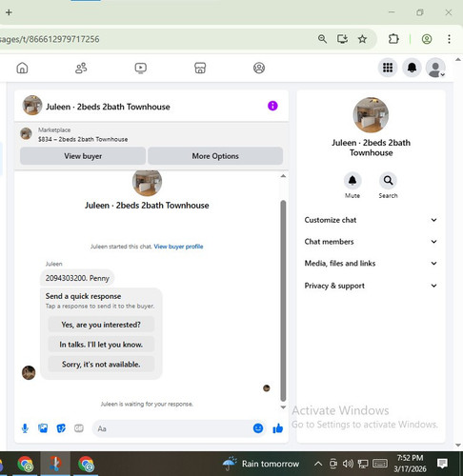Screen dimensions: 463x476
Task: Open the Facebook Home tab
Action: [22, 68]
